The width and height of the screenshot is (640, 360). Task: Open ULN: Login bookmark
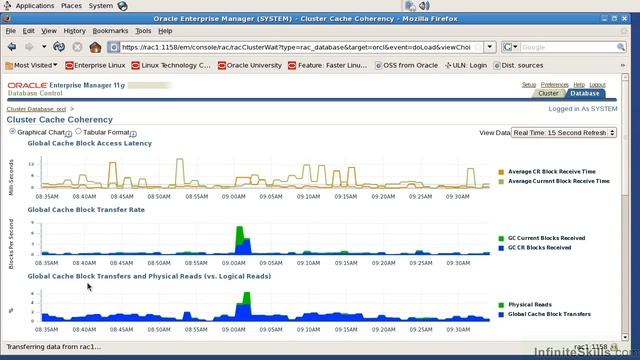466,65
